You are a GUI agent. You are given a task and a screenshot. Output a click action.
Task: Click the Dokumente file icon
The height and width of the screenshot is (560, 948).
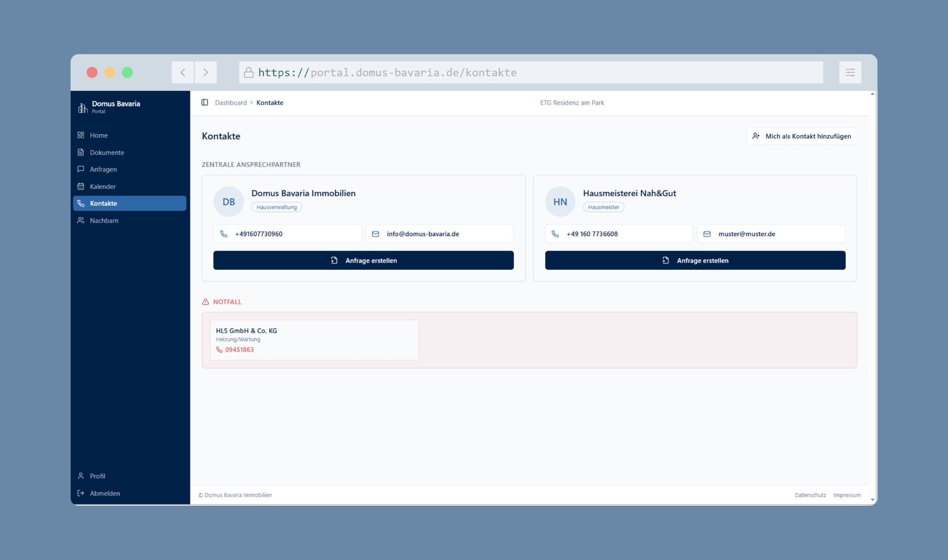click(81, 152)
